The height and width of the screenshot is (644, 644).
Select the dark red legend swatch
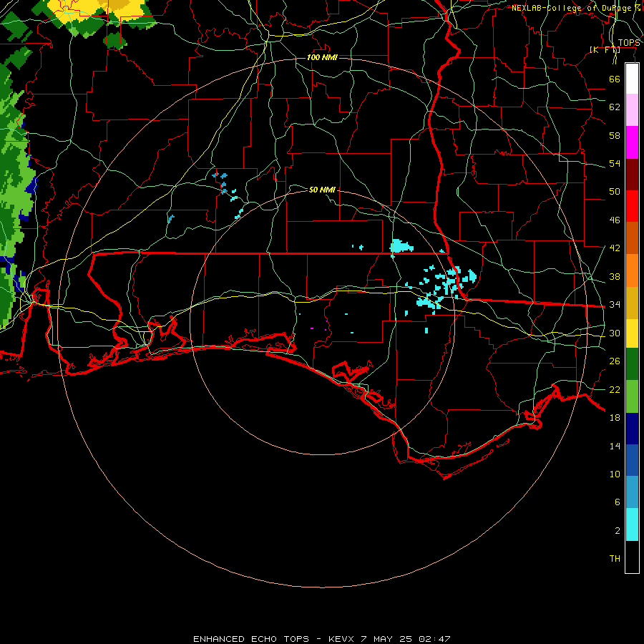click(x=632, y=174)
